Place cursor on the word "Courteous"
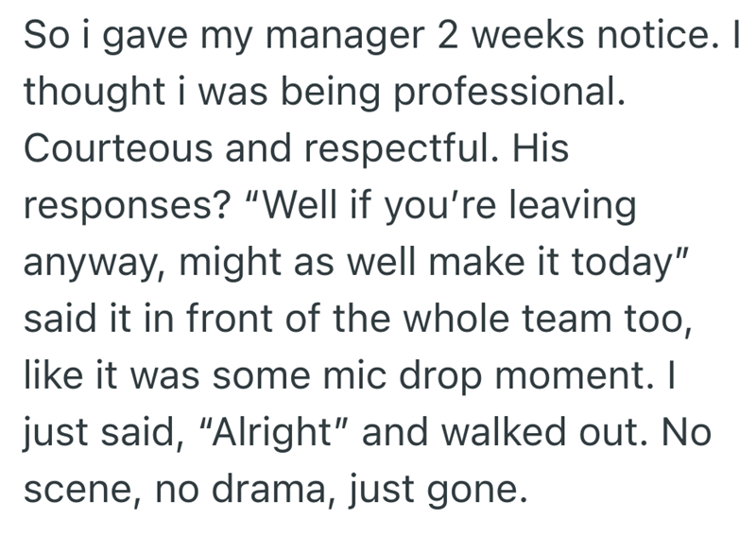This screenshot has width=756, height=537. pyautogui.click(x=118, y=147)
